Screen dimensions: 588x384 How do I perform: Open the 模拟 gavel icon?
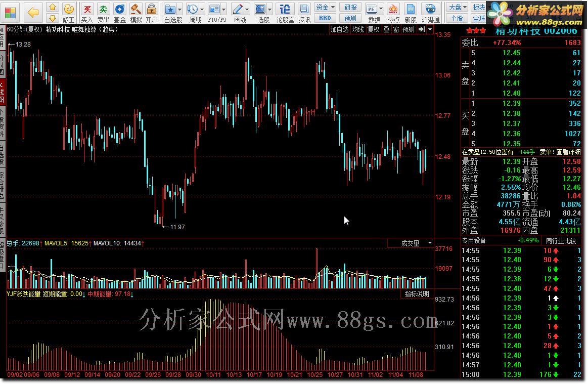tap(135, 9)
